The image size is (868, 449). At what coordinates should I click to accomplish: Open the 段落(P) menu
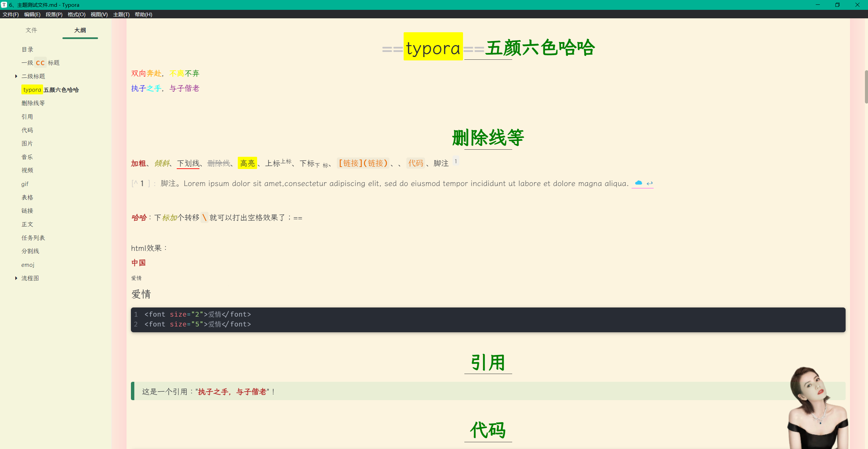tap(54, 14)
